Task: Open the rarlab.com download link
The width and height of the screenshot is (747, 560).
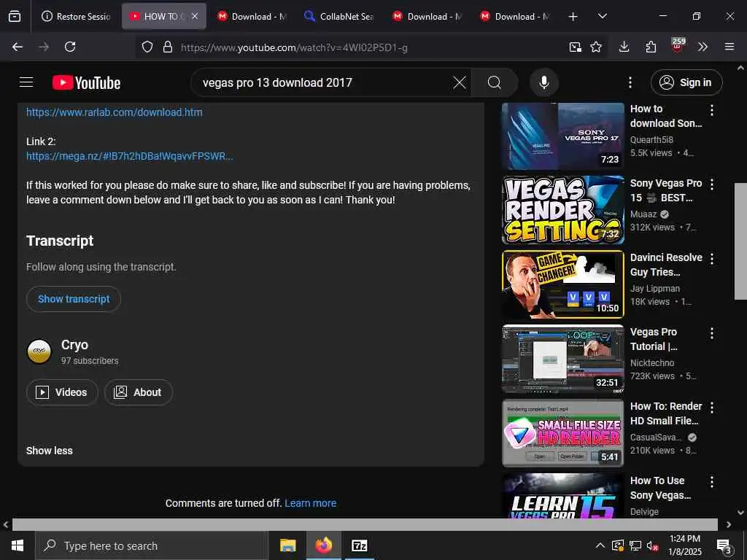Action: pyautogui.click(x=115, y=112)
